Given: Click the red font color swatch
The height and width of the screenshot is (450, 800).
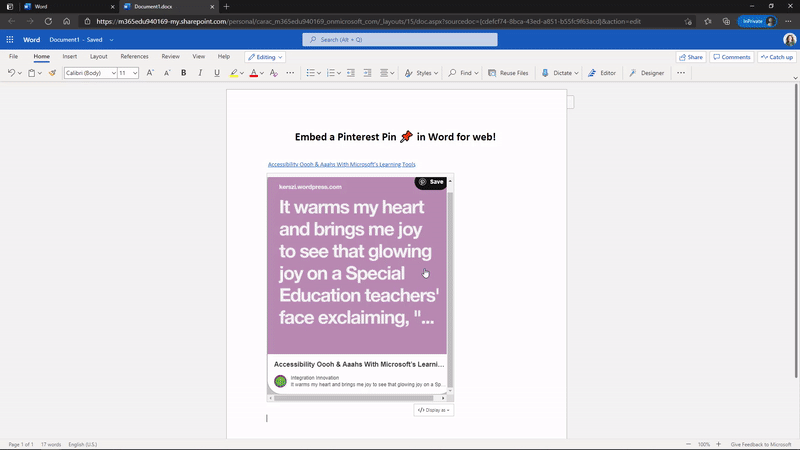Looking at the screenshot, I should (254, 73).
